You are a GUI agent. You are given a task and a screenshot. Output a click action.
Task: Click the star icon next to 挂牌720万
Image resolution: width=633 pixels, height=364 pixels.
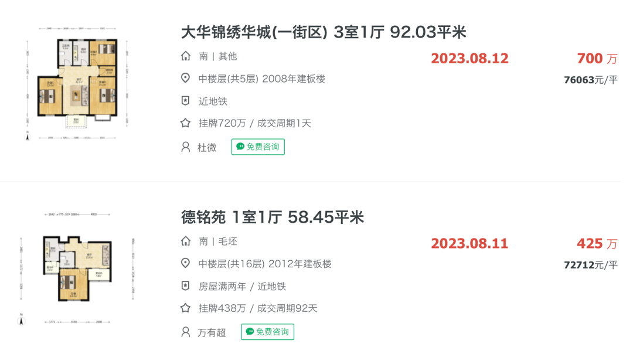[185, 123]
